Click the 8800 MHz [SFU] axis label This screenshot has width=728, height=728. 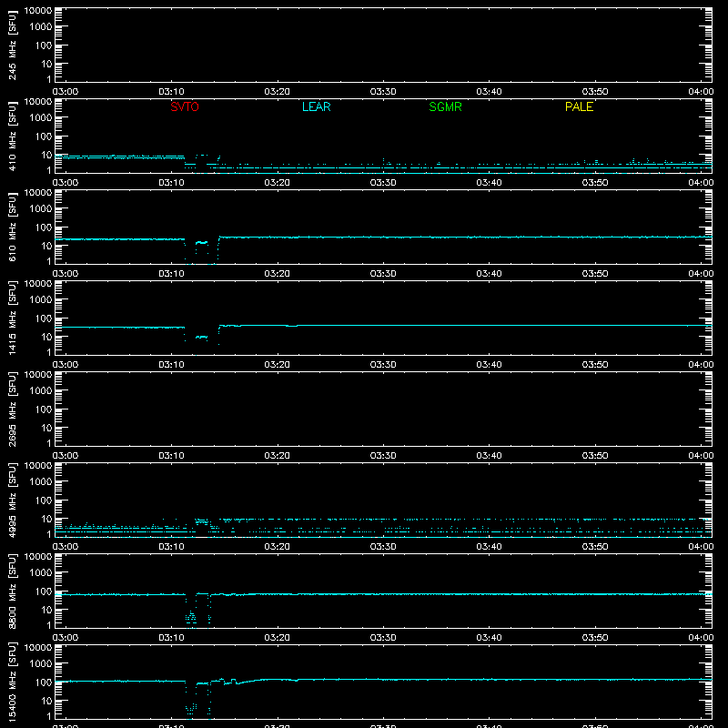12,591
